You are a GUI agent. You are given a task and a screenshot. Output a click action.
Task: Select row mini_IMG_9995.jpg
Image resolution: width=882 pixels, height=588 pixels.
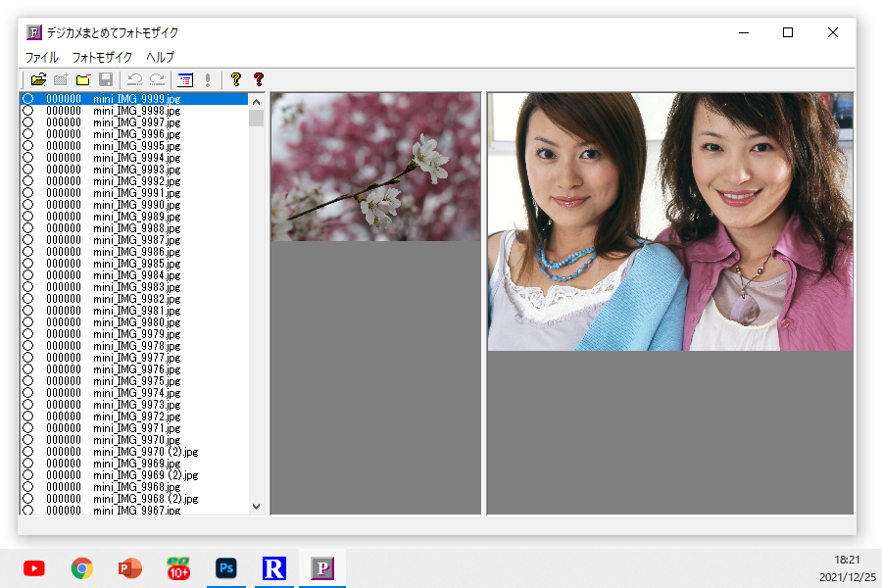pos(134,146)
